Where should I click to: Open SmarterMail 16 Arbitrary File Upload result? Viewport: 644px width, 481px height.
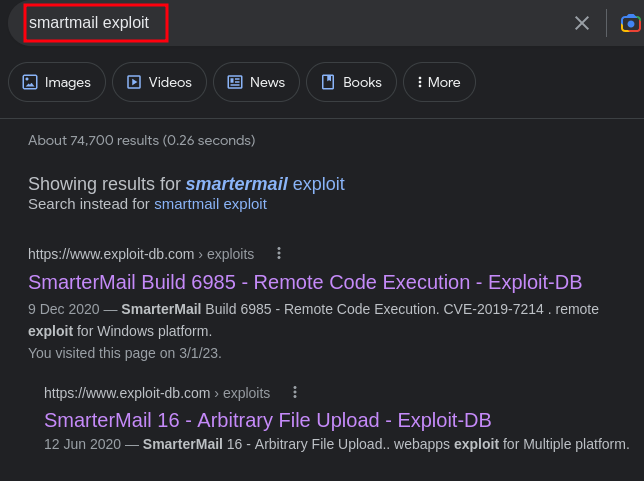(268, 420)
